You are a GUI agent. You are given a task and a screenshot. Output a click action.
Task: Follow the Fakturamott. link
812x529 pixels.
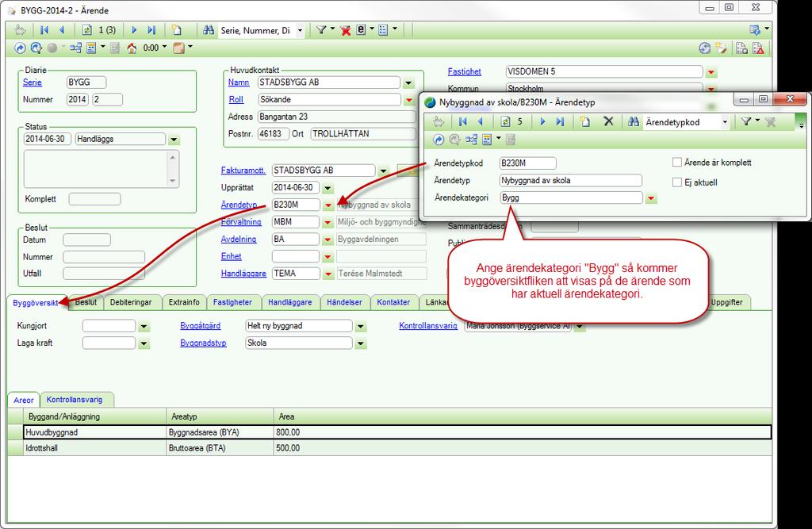click(243, 170)
